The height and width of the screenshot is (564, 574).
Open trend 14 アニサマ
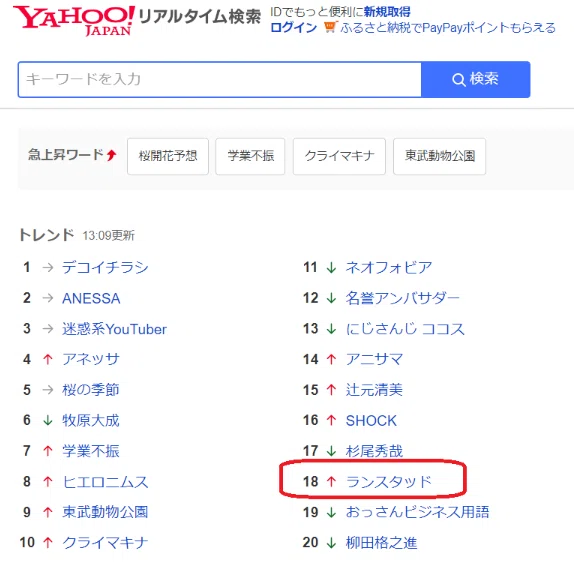374,359
